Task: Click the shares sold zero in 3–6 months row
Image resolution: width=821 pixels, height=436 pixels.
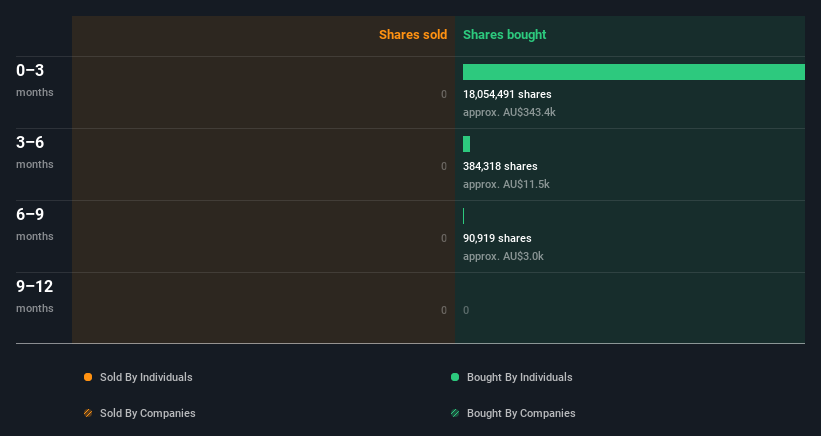Action: point(443,166)
